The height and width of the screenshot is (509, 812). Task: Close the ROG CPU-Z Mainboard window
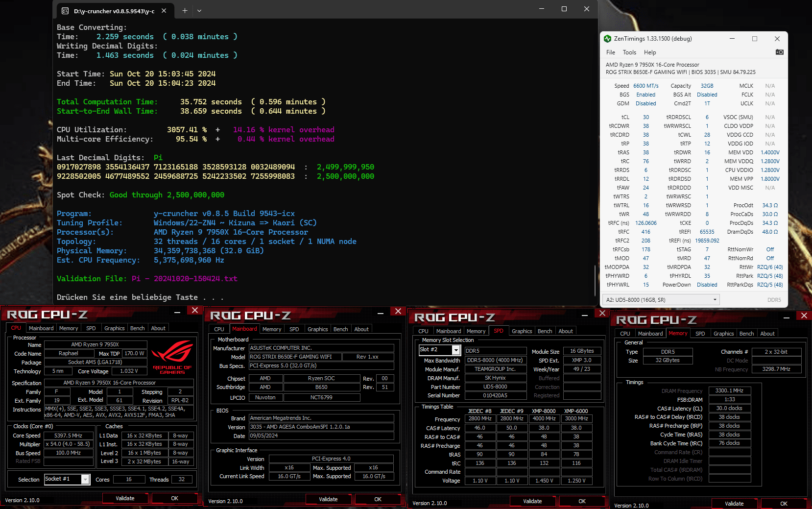tap(398, 312)
